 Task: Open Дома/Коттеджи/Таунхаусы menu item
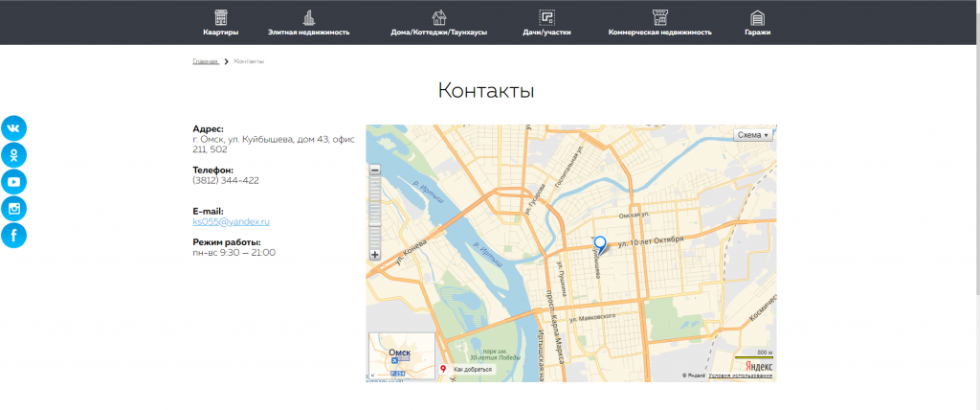[x=439, y=32]
